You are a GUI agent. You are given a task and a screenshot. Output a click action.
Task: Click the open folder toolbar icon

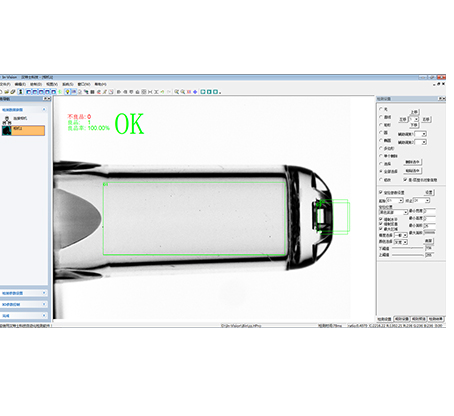7,92
